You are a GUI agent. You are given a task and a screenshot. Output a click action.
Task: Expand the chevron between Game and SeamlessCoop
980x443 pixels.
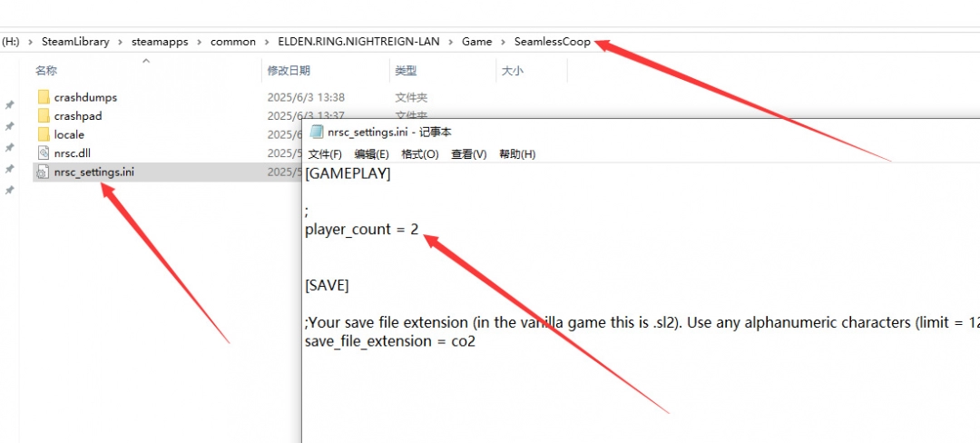(503, 42)
